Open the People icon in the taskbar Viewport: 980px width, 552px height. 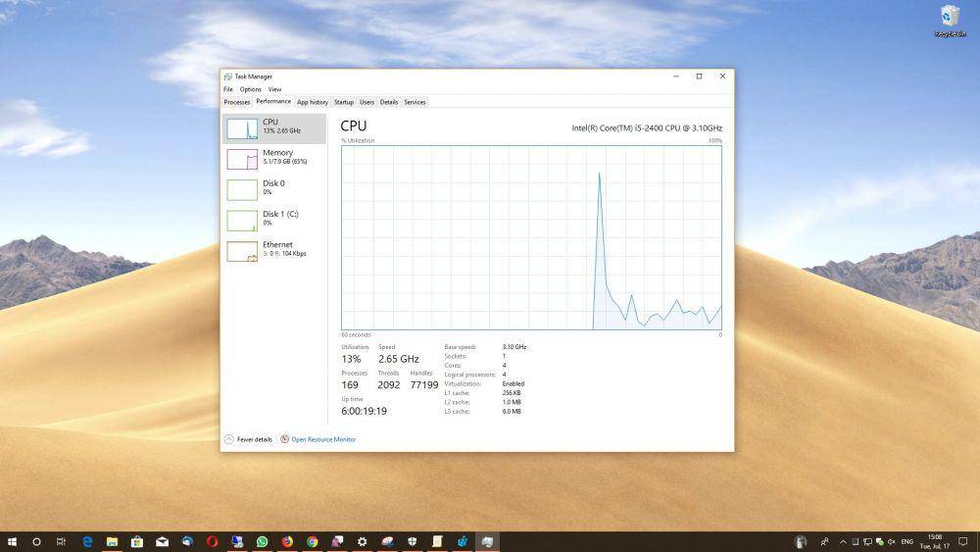coord(824,542)
